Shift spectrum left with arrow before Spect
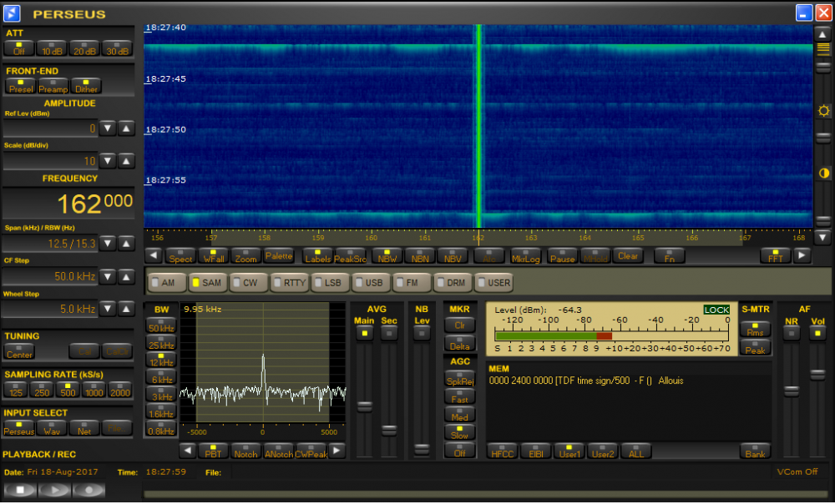Image resolution: width=835 pixels, height=504 pixels. (154, 255)
